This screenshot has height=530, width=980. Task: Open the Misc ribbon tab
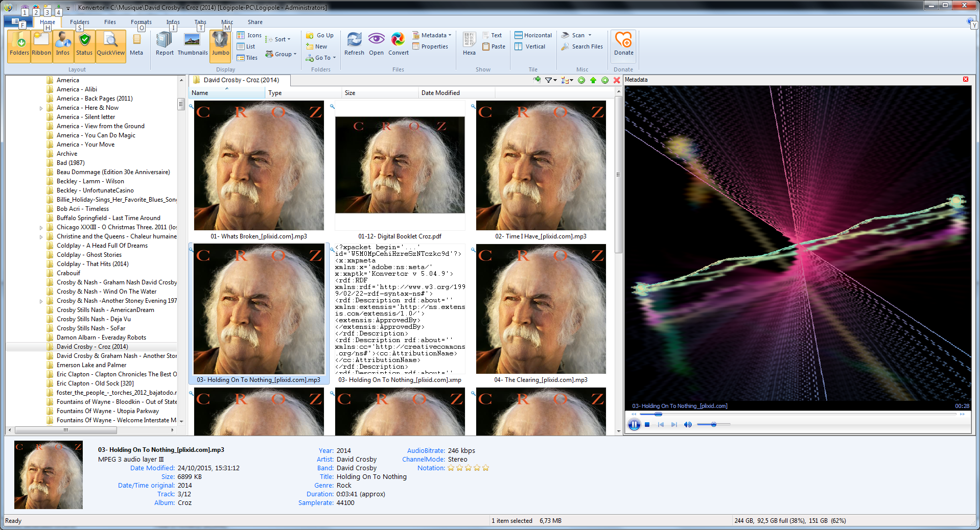(227, 22)
